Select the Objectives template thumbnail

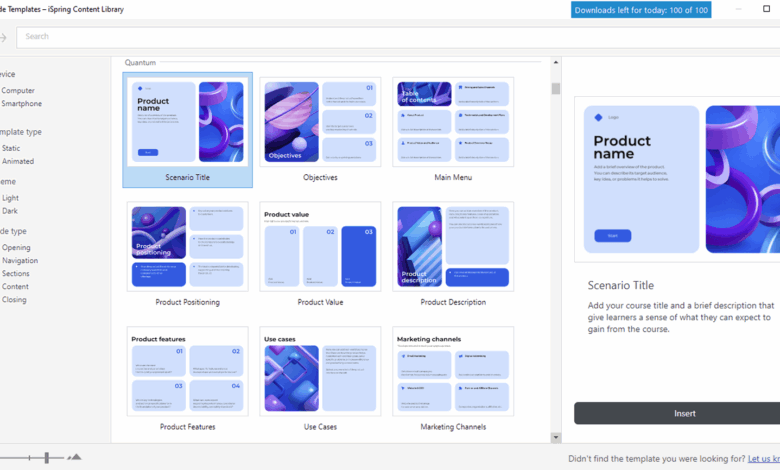pos(320,122)
